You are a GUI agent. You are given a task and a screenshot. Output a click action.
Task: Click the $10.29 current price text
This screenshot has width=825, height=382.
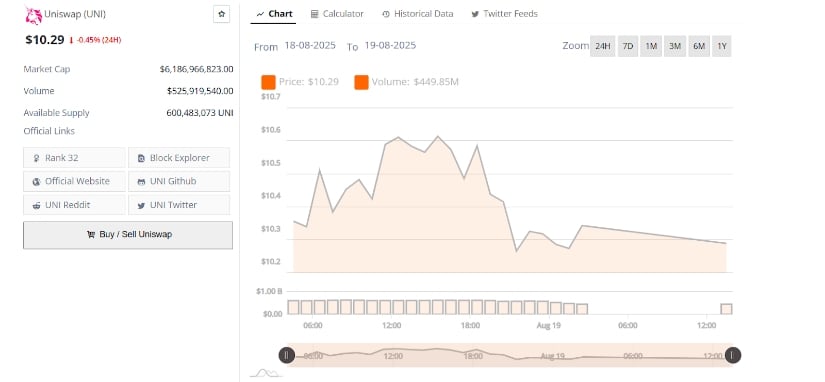point(45,39)
